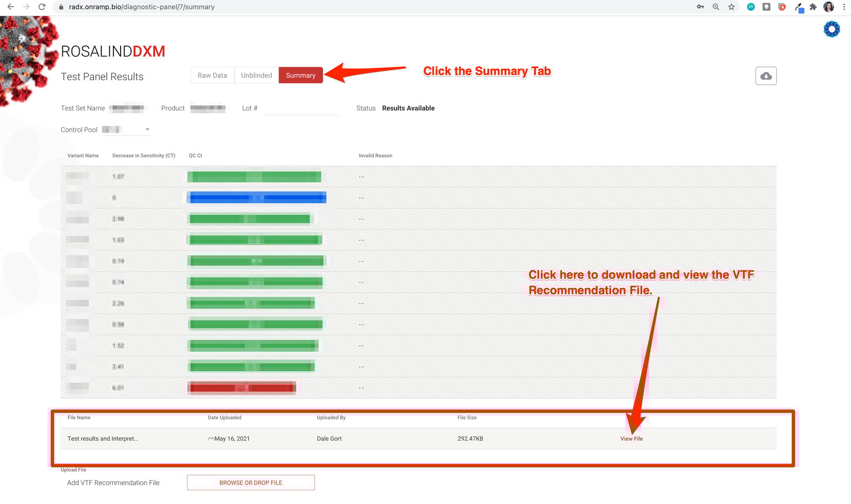This screenshot has width=851, height=504.
Task: Select the Summary tab
Action: tap(300, 75)
